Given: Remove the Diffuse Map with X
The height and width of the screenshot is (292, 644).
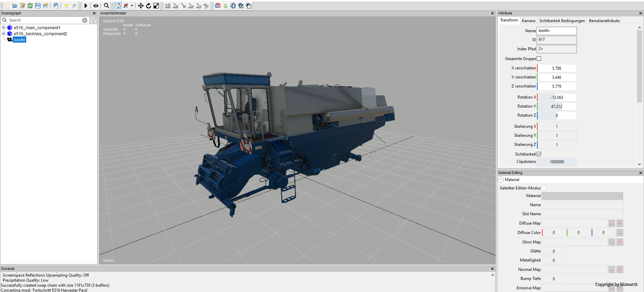Looking at the screenshot, I should pyautogui.click(x=620, y=223).
